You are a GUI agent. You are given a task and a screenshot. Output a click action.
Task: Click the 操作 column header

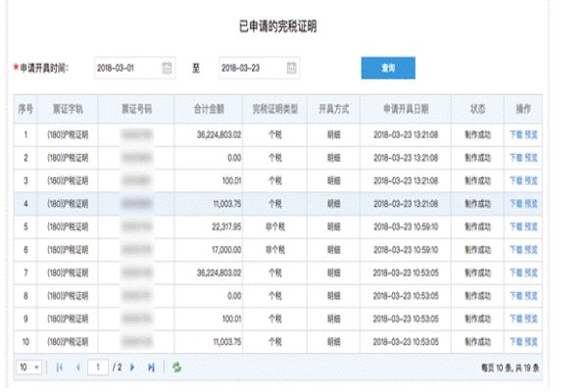[x=523, y=109]
